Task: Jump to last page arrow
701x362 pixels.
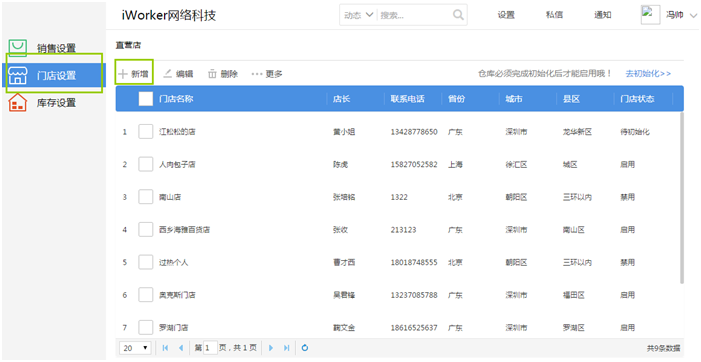Action: click(287, 348)
